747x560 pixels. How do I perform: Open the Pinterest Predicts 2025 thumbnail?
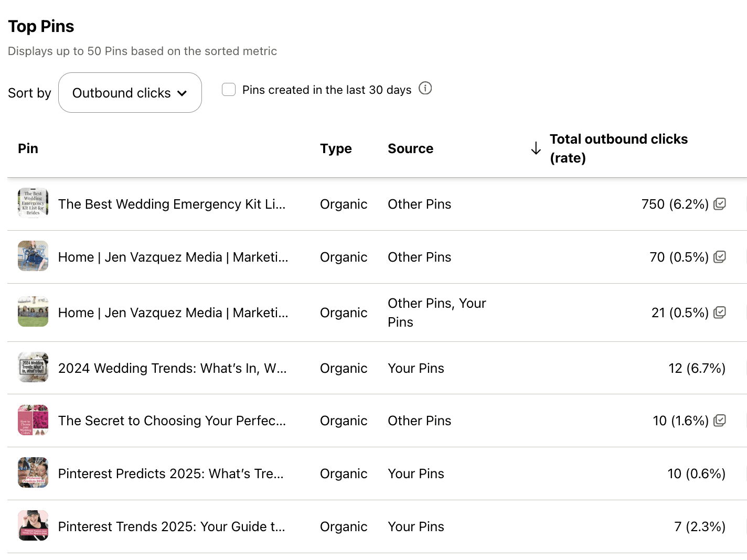(x=33, y=472)
